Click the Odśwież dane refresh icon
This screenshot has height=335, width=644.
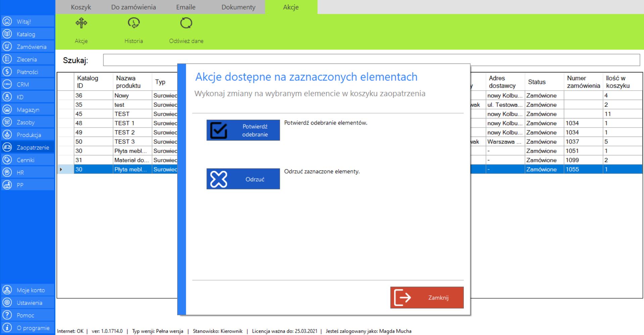186,23
